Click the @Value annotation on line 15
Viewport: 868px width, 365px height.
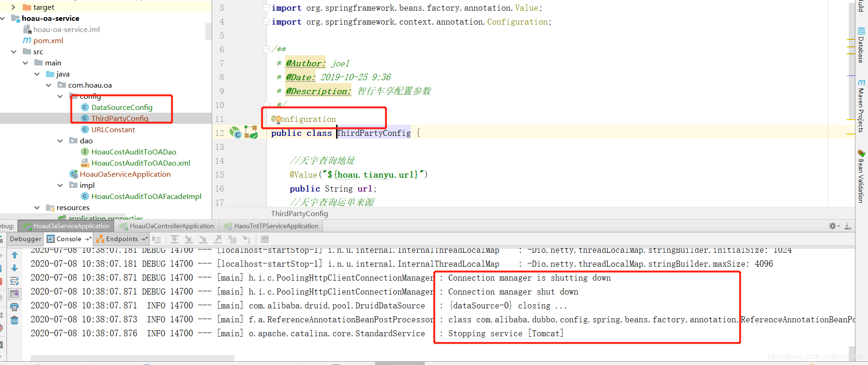304,175
